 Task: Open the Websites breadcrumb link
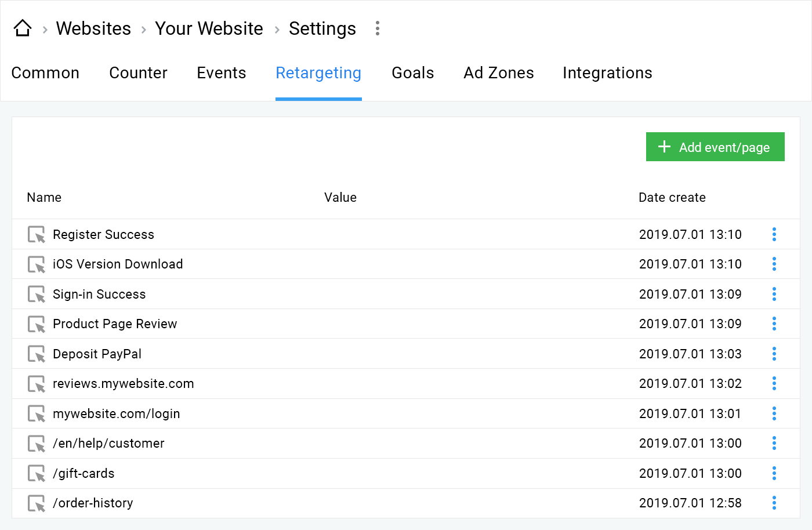point(93,28)
